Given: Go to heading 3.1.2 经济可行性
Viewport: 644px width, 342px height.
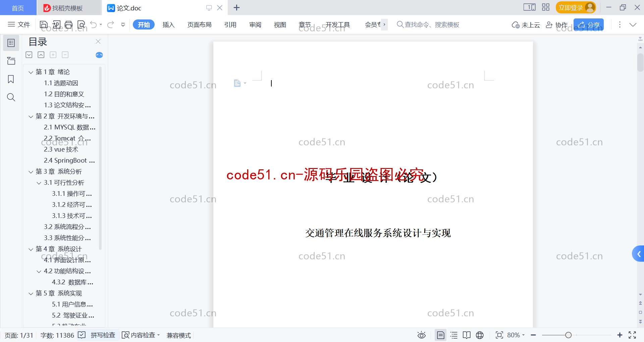Looking at the screenshot, I should [72, 205].
